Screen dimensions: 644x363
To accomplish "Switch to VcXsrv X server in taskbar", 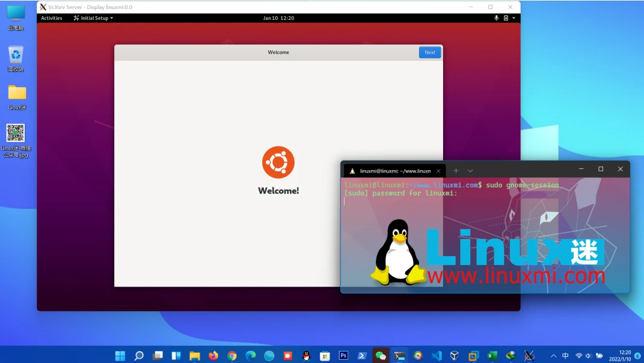I will [529, 356].
